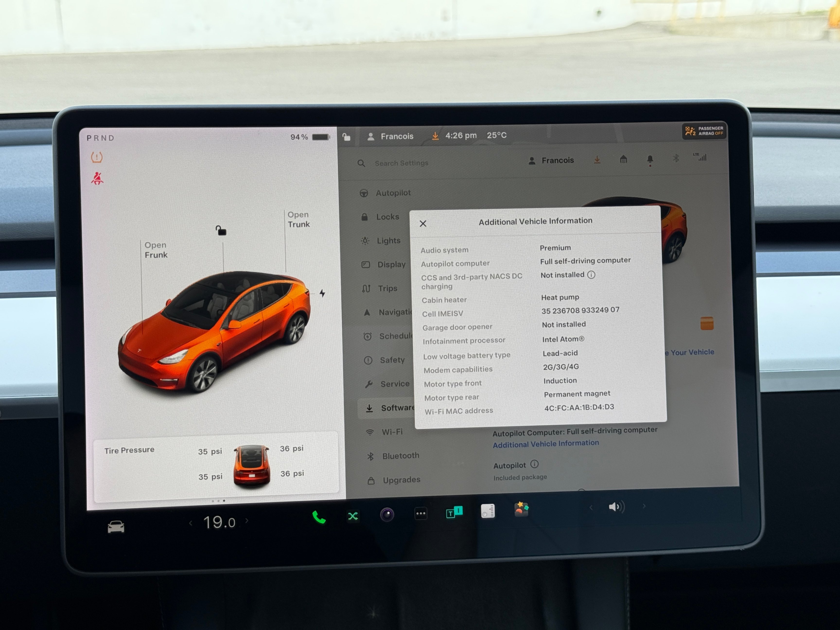Open the three-dot app launcher
The width and height of the screenshot is (840, 630).
(421, 514)
